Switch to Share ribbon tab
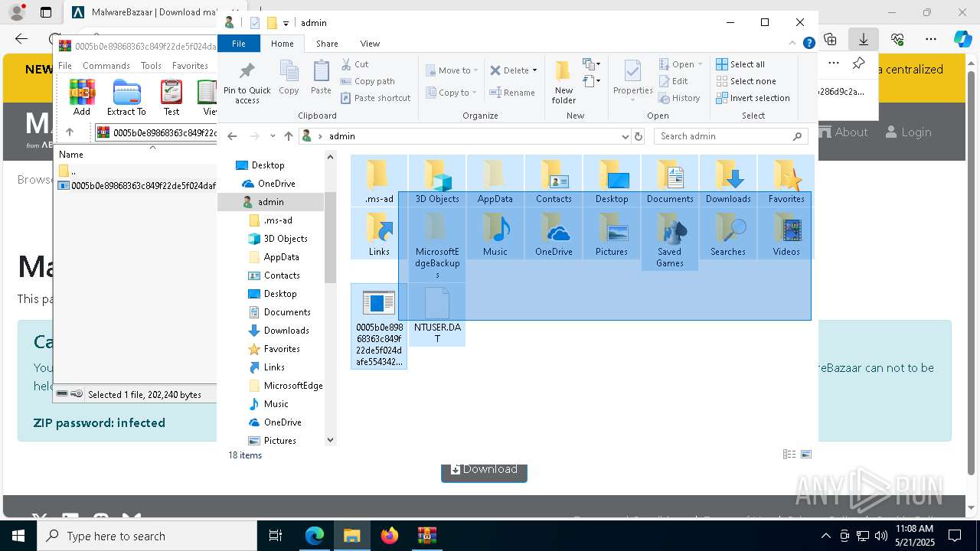This screenshot has width=980, height=551. pos(327,44)
